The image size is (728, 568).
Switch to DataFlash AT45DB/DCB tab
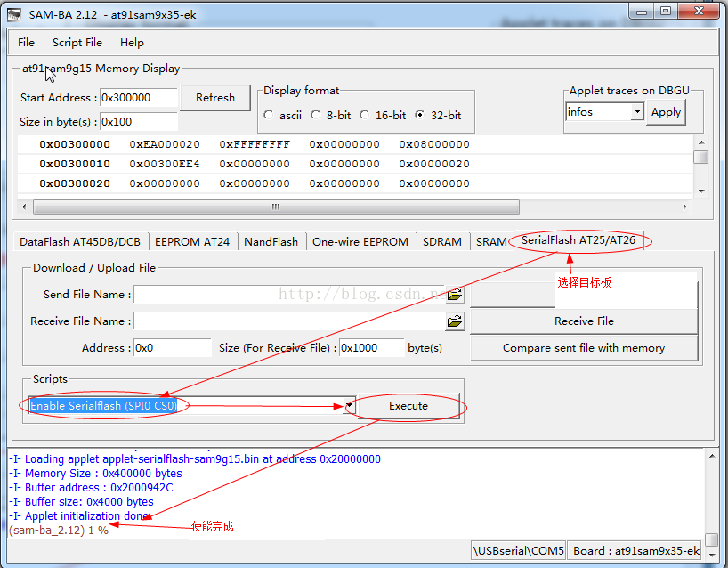[80, 241]
